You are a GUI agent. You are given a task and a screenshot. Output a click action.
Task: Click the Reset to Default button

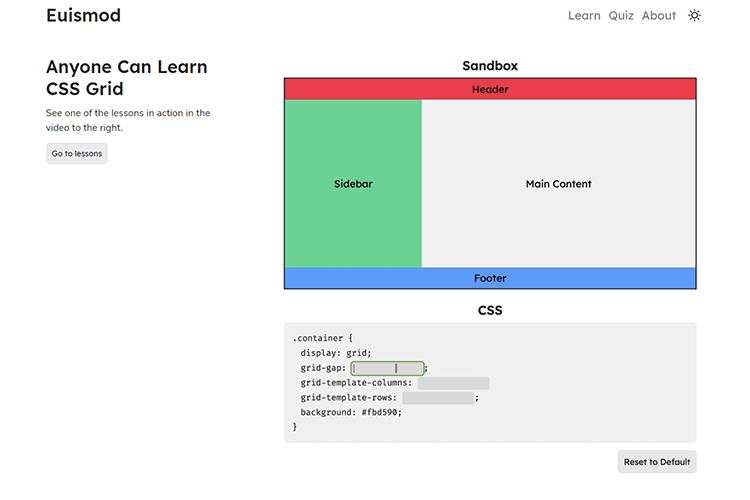click(656, 462)
